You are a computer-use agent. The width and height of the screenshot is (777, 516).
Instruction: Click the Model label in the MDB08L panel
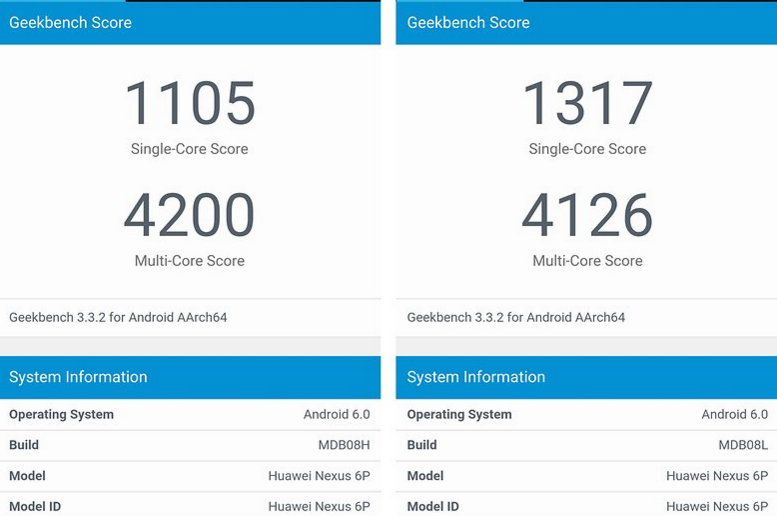pyautogui.click(x=425, y=476)
